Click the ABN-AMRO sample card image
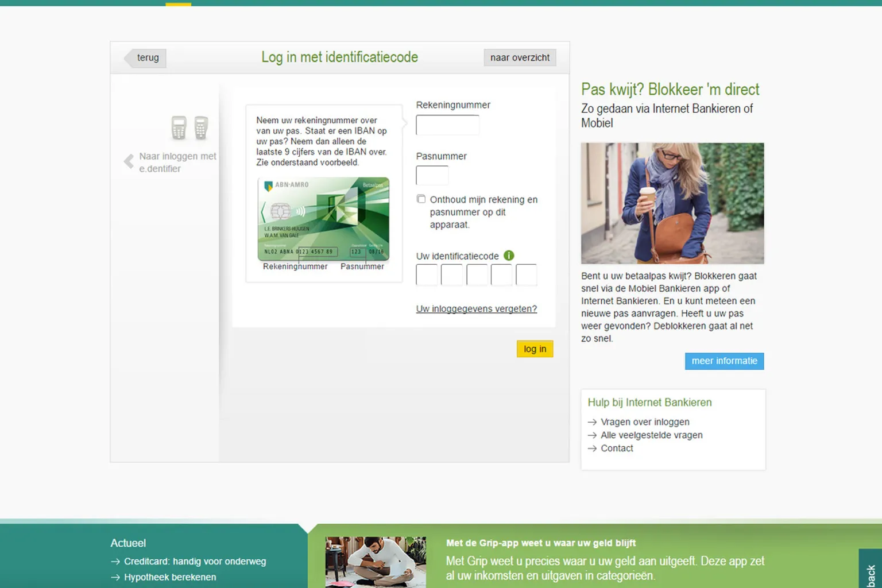882x588 pixels. tap(324, 219)
